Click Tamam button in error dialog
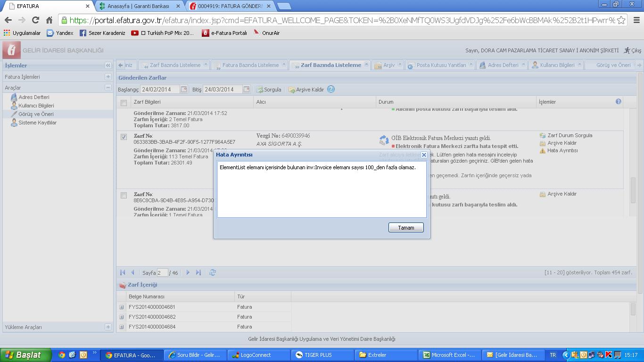Screen dimensions: 644x362 (406, 228)
